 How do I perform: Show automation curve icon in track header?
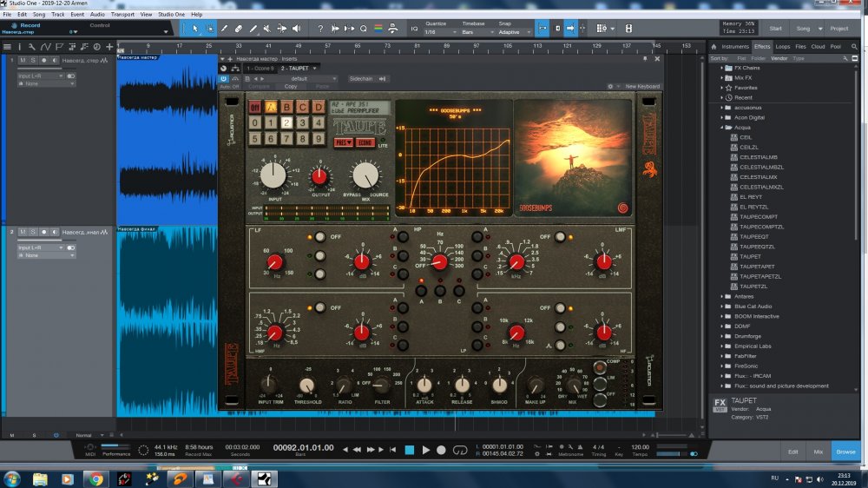coord(45,47)
